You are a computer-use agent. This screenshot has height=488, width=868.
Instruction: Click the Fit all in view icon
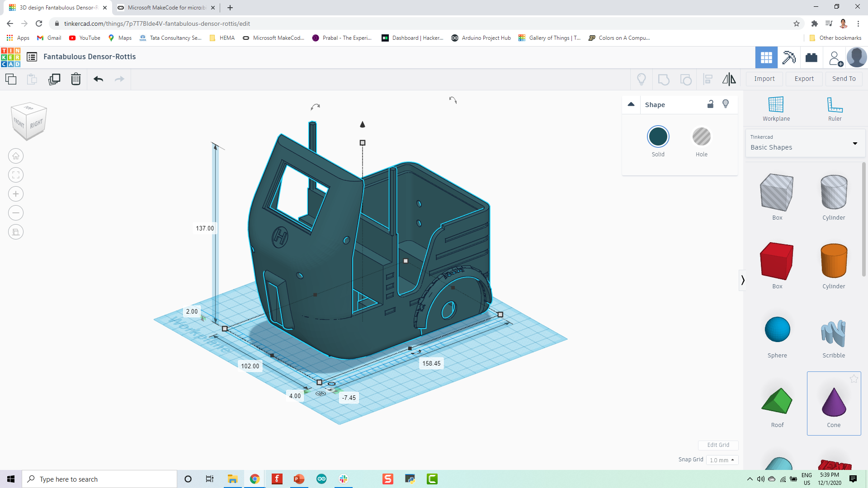pyautogui.click(x=16, y=175)
